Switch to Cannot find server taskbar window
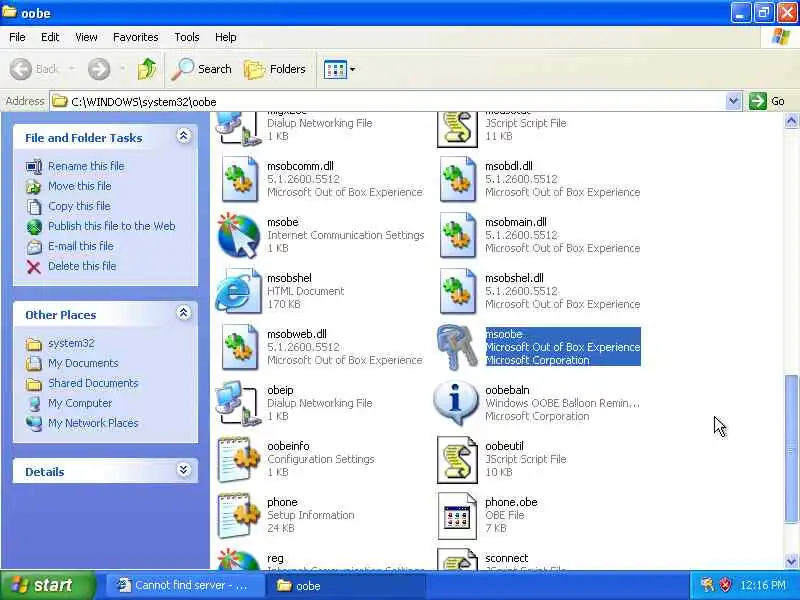This screenshot has height=600, width=800. pyautogui.click(x=185, y=585)
